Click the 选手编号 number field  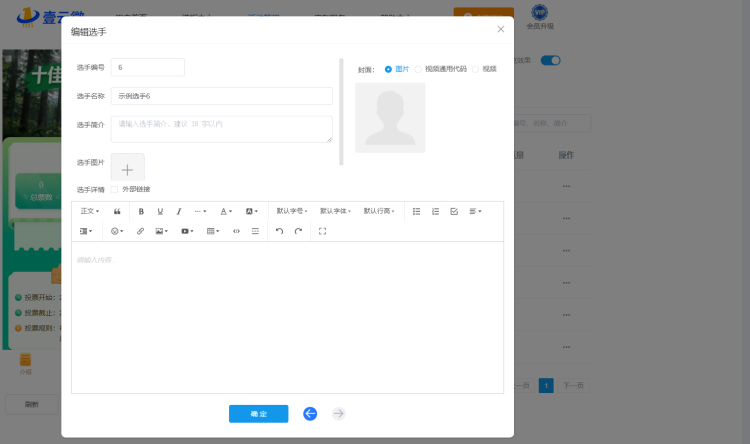[x=148, y=67]
